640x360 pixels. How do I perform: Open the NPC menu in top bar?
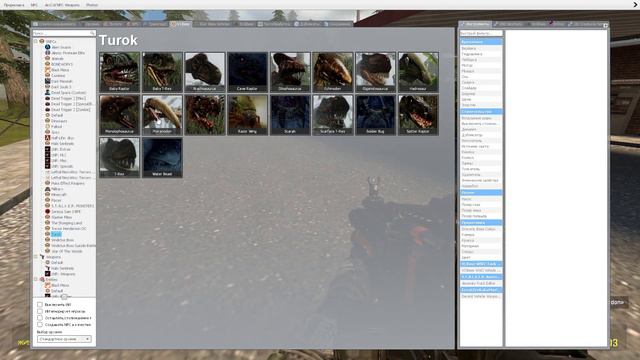click(x=34, y=5)
